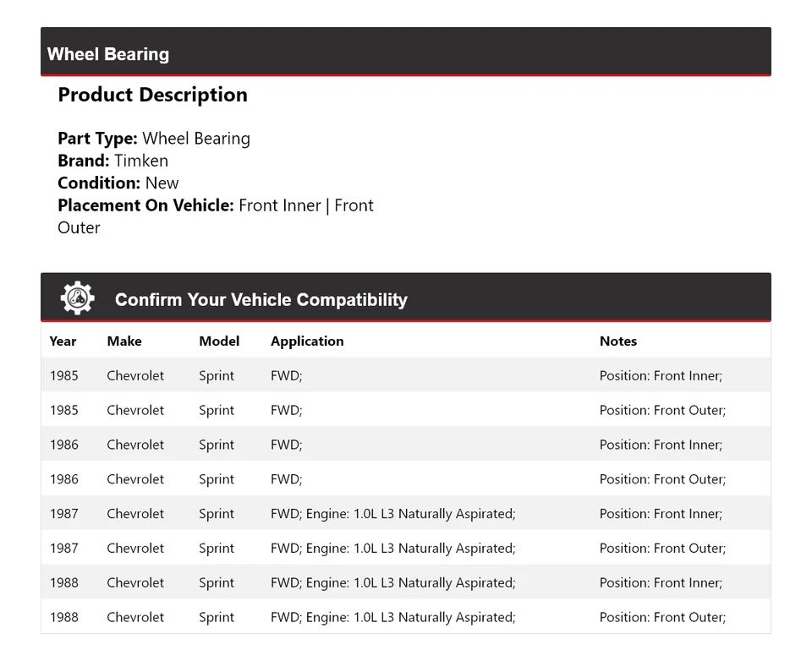The image size is (812, 661).
Task: Click the 1988 Front Outer position cell
Action: [662, 617]
